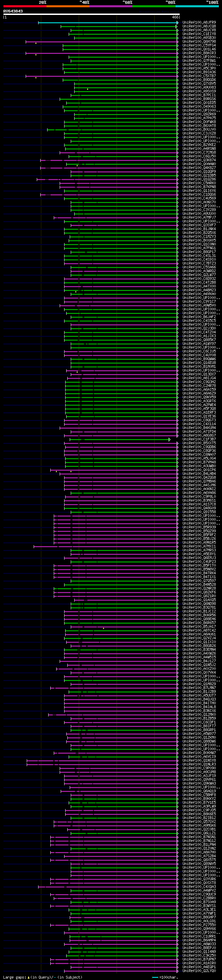Select label UniRef100_P27550
The image size is (222, 980).
(199, 925)
